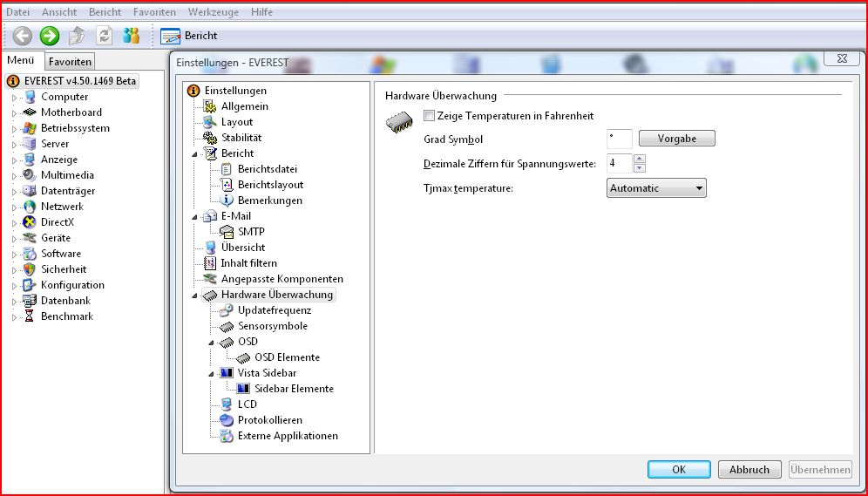
Task: Click the Übernehmen button
Action: click(x=820, y=470)
